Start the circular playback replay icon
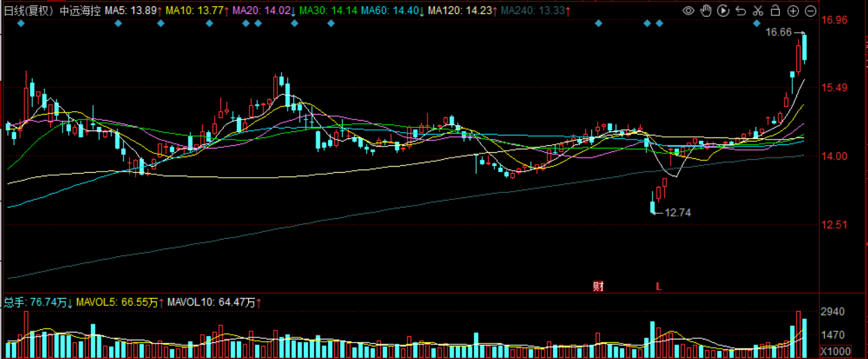Viewport: 868px width, 359px height. coord(723,10)
